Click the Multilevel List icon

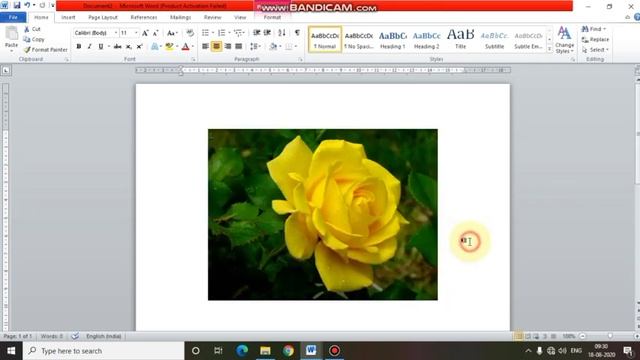(x=238, y=33)
